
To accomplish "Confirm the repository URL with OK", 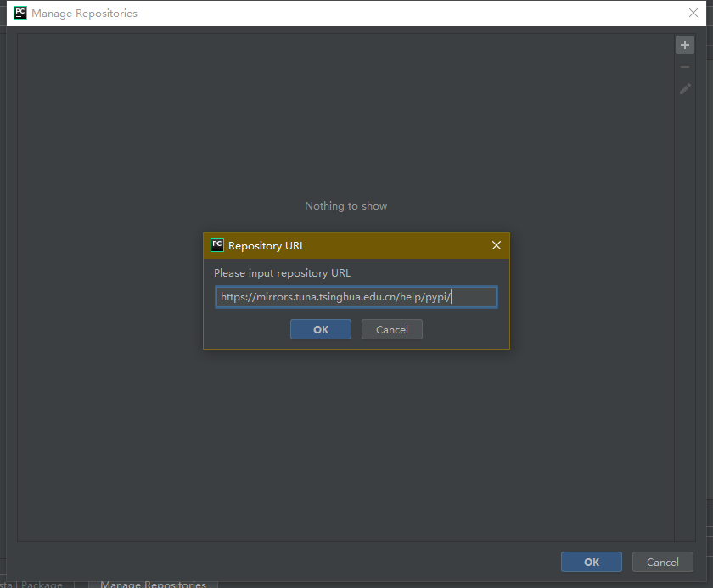I will (x=320, y=329).
